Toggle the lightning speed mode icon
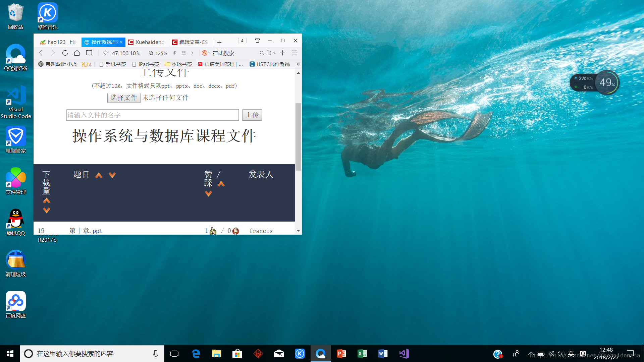Screen dimensions: 644x362 click(174, 53)
